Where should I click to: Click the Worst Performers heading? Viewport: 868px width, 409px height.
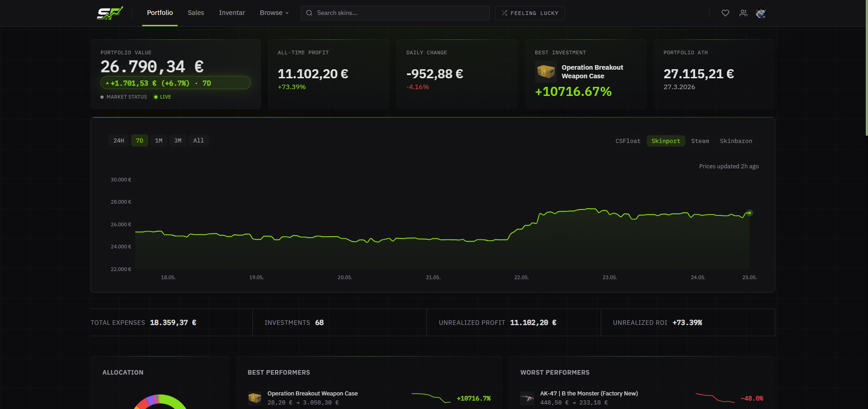pyautogui.click(x=555, y=372)
